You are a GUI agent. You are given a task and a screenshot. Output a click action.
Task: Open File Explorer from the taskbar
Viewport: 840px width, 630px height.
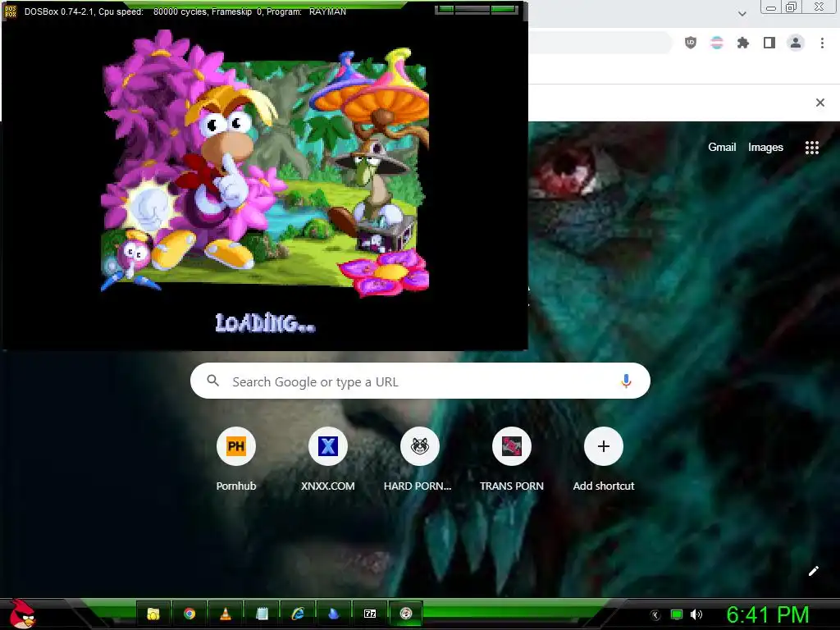[153, 614]
